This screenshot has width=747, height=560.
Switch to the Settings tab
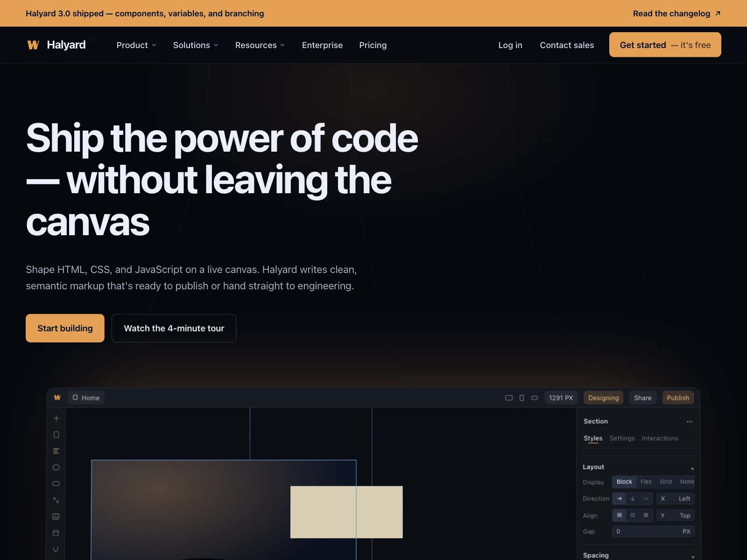coord(622,438)
